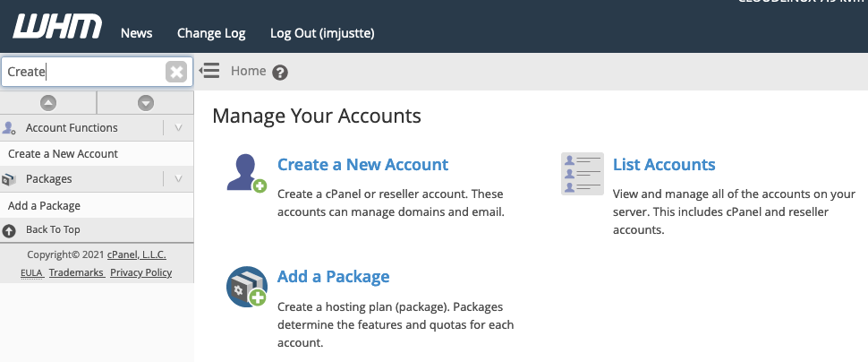This screenshot has height=362, width=868.
Task: Click the Create a New Account user icon
Action: [x=246, y=173]
